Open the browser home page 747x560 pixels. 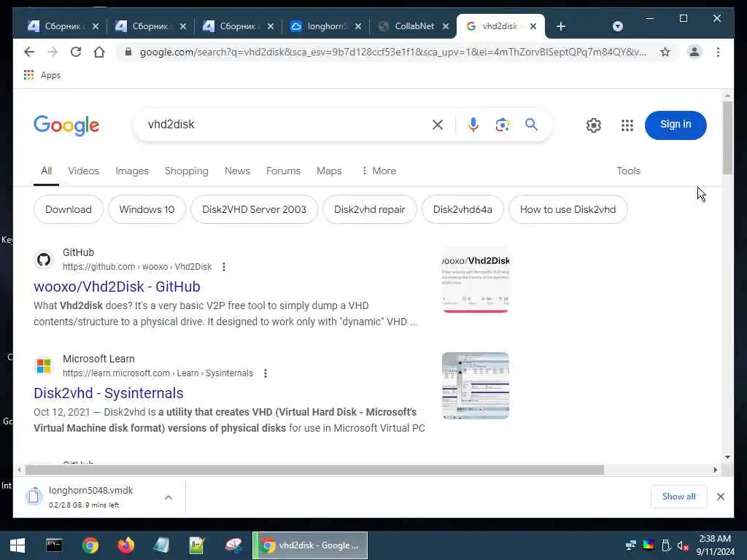(99, 52)
